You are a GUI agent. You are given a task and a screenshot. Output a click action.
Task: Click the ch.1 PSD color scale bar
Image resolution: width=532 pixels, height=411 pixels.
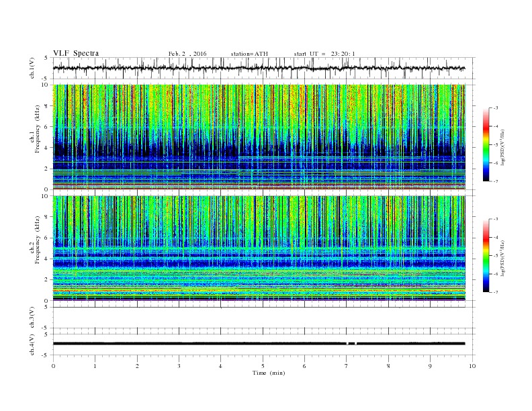[486, 144]
